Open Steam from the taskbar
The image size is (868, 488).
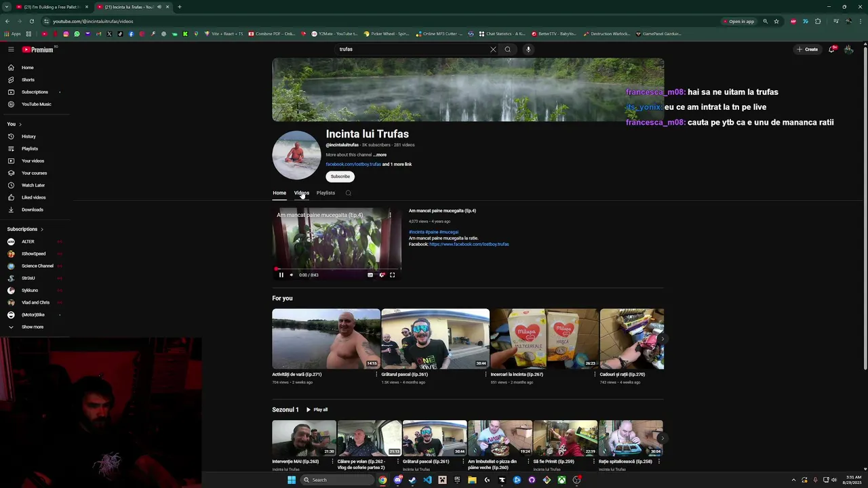(412, 480)
